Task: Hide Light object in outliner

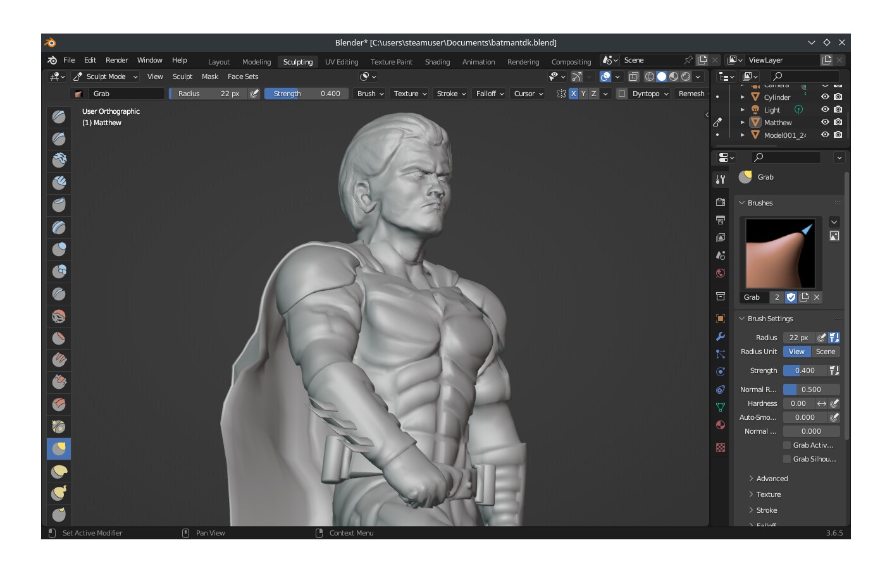Action: coord(825,109)
